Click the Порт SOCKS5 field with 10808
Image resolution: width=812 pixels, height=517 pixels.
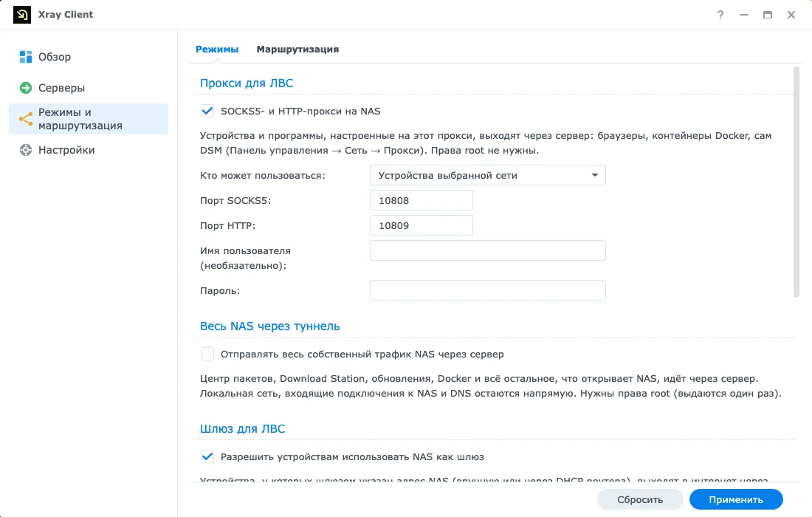pyautogui.click(x=421, y=200)
